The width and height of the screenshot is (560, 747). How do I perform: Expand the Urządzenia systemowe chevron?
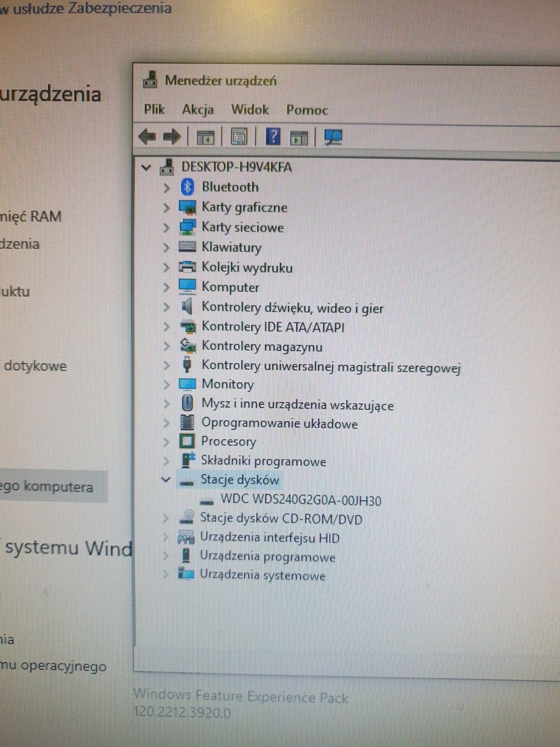tap(165, 574)
